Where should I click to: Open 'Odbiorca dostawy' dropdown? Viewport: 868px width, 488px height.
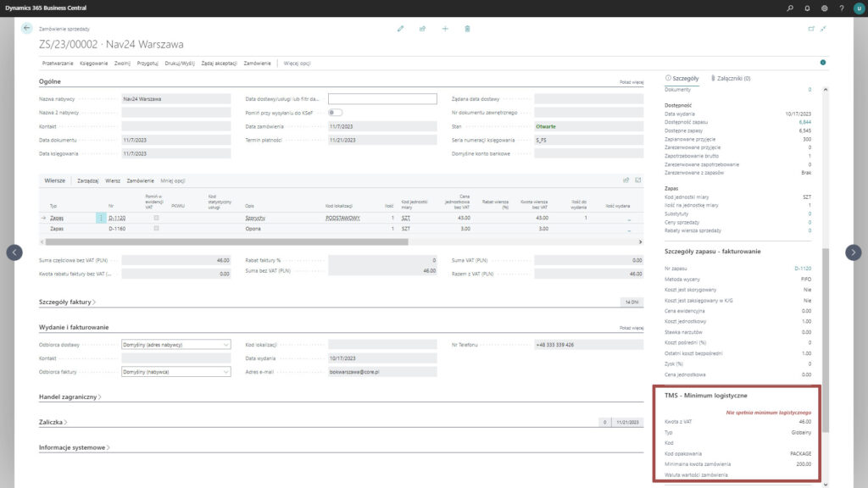(x=176, y=345)
